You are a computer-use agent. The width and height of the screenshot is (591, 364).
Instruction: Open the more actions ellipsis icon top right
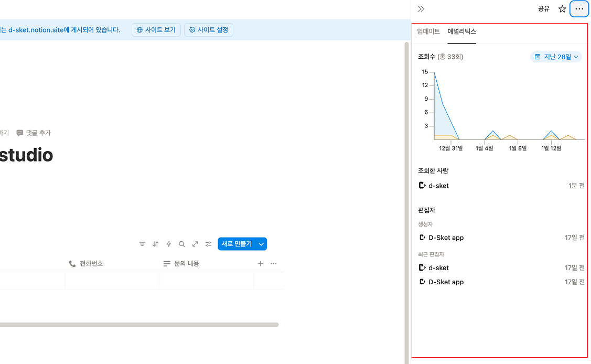pyautogui.click(x=579, y=8)
